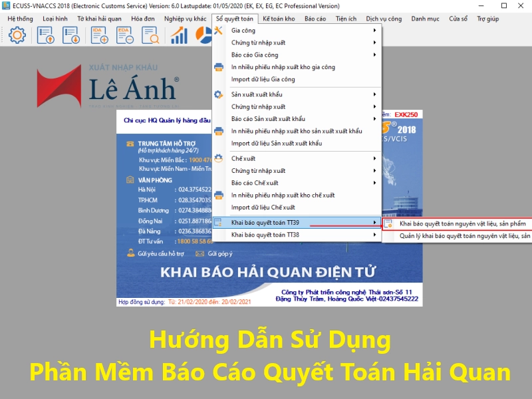Click the Gửi yêu cầu hỗ trợ link
532x399 pixels.
click(x=156, y=253)
